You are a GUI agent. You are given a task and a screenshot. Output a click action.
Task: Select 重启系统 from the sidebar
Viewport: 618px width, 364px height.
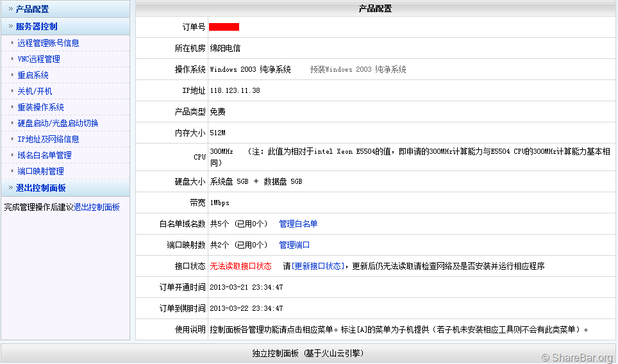click(x=33, y=75)
